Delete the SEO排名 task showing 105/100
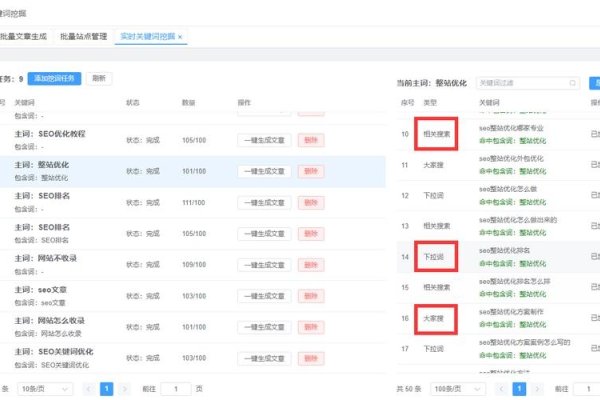Image resolution: width=600 pixels, height=400 pixels. [x=311, y=233]
